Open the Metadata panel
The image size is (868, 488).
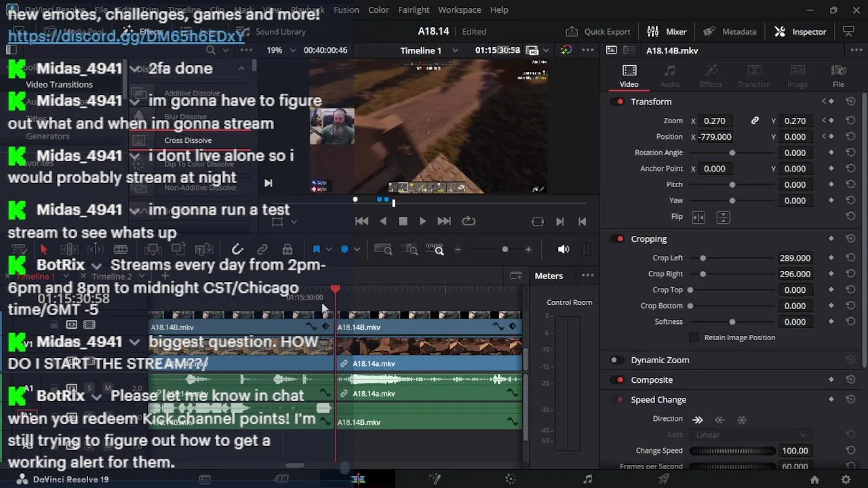point(730,31)
